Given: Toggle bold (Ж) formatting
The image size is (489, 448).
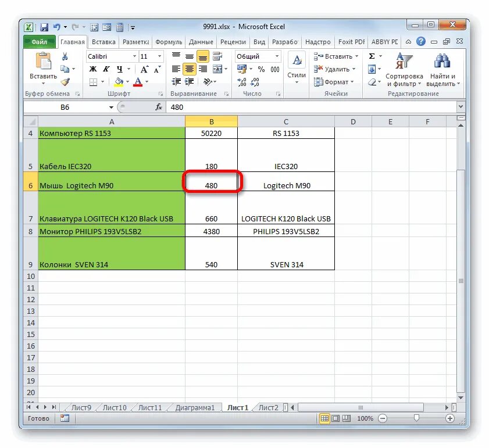Looking at the screenshot, I should [93, 69].
